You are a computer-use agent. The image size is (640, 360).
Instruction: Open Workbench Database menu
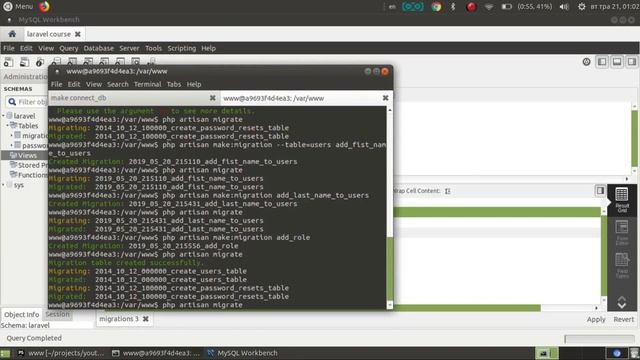pyautogui.click(x=99, y=48)
